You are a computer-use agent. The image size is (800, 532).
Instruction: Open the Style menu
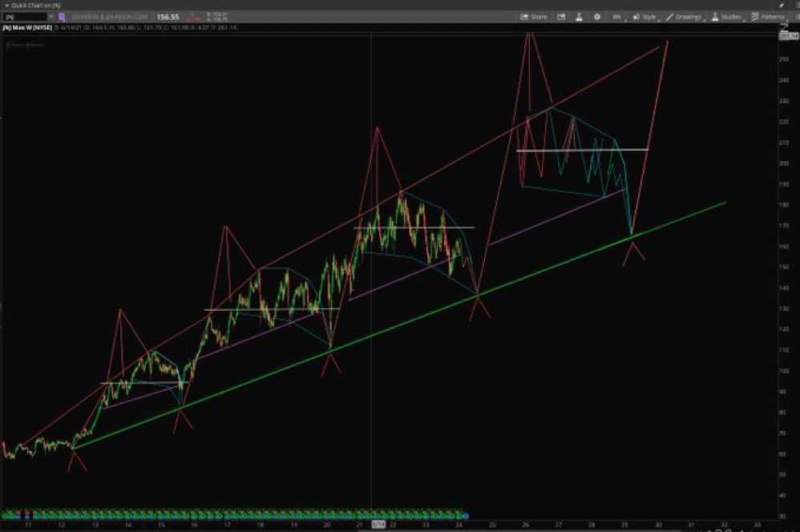point(645,17)
